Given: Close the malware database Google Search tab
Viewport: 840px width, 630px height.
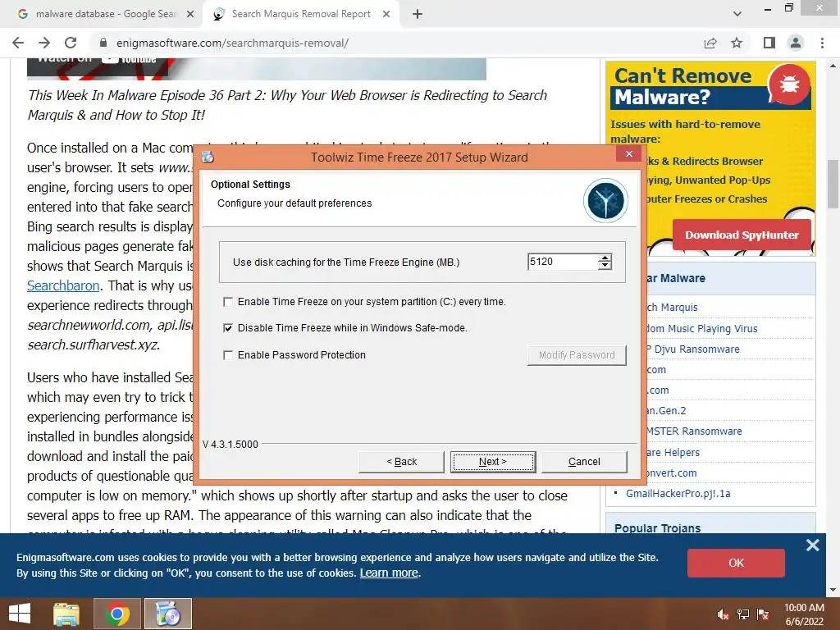Looking at the screenshot, I should (x=190, y=14).
